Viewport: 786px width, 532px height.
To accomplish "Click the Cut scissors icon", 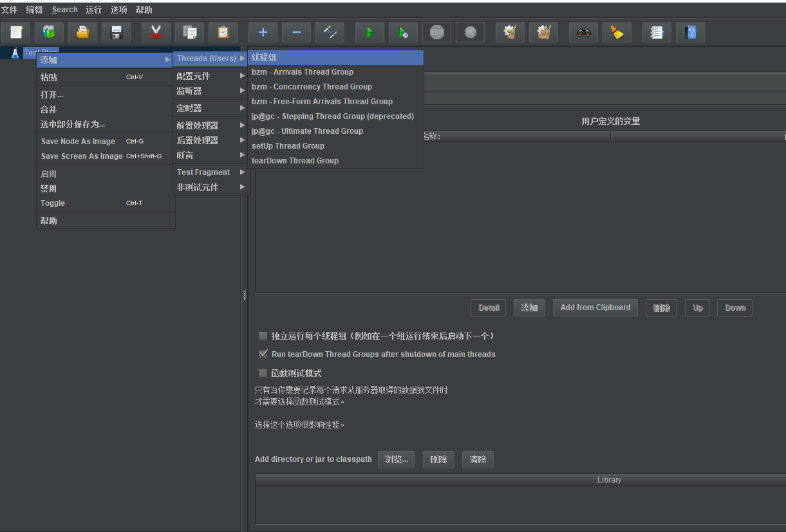I will (156, 32).
